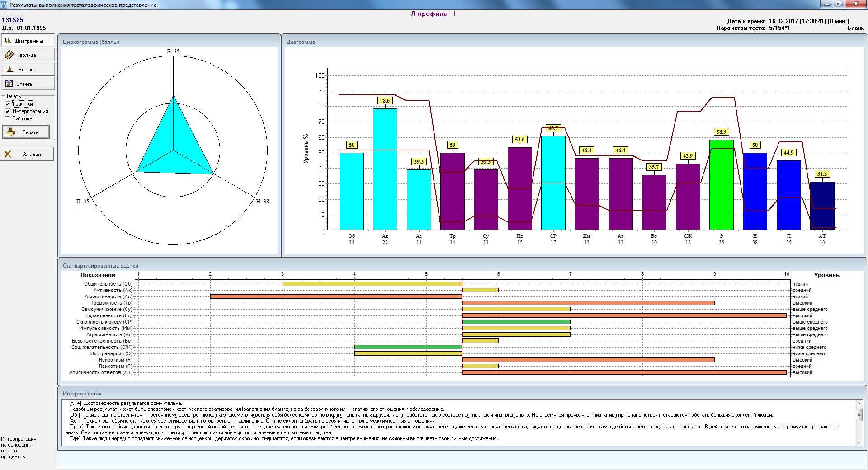The image size is (868, 470).
Task: Open the Ответы answers grid
Action: tap(28, 84)
